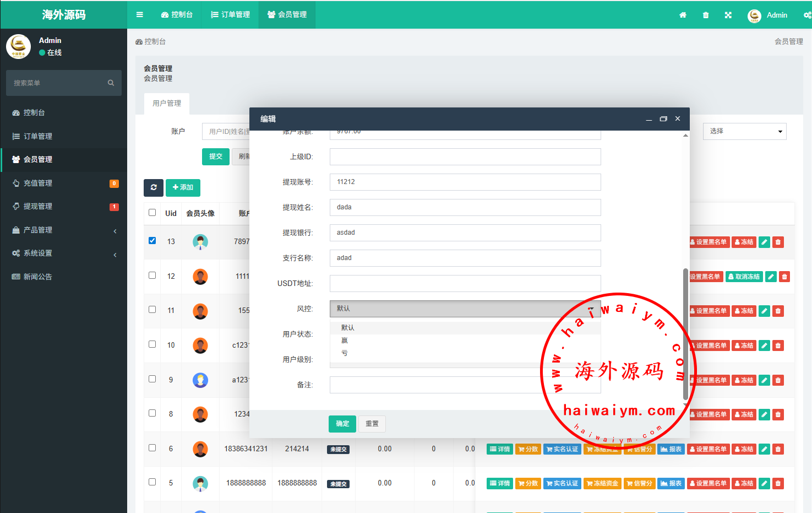
Task: Click the search icon in sidebar search box
Action: 111,83
